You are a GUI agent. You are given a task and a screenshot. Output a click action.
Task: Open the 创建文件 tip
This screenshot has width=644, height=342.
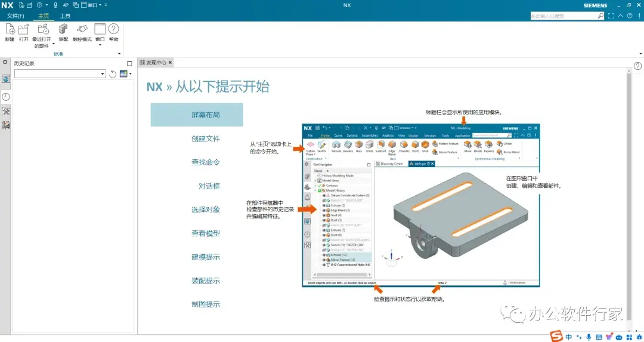point(205,138)
